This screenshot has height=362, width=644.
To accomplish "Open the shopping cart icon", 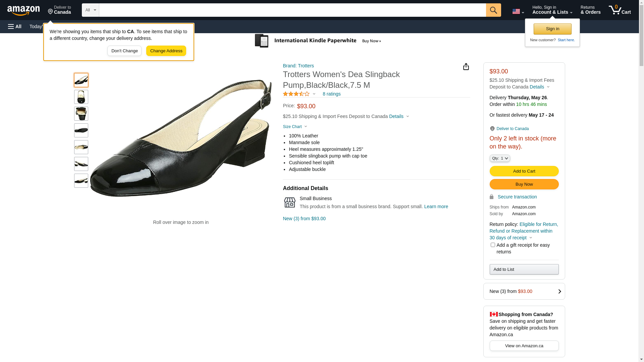I will pyautogui.click(x=619, y=10).
